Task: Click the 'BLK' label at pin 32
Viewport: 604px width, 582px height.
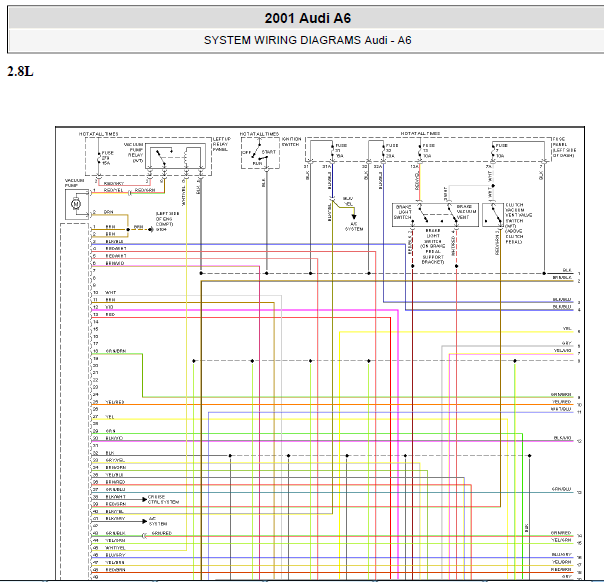Action: (x=110, y=453)
